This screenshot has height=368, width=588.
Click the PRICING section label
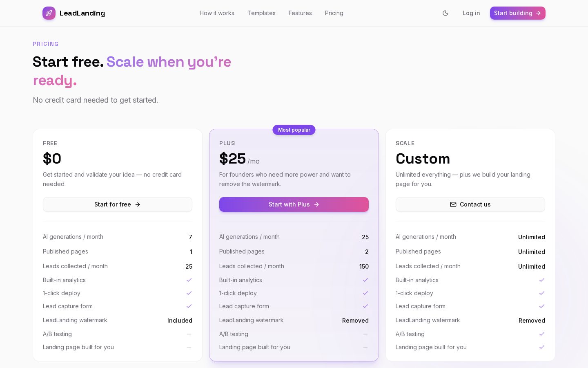[x=46, y=44]
